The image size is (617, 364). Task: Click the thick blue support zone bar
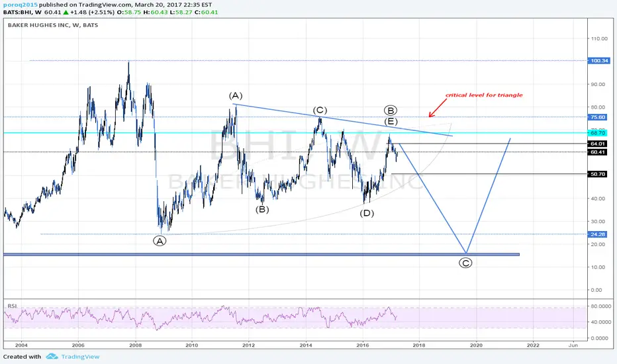tap(261, 255)
